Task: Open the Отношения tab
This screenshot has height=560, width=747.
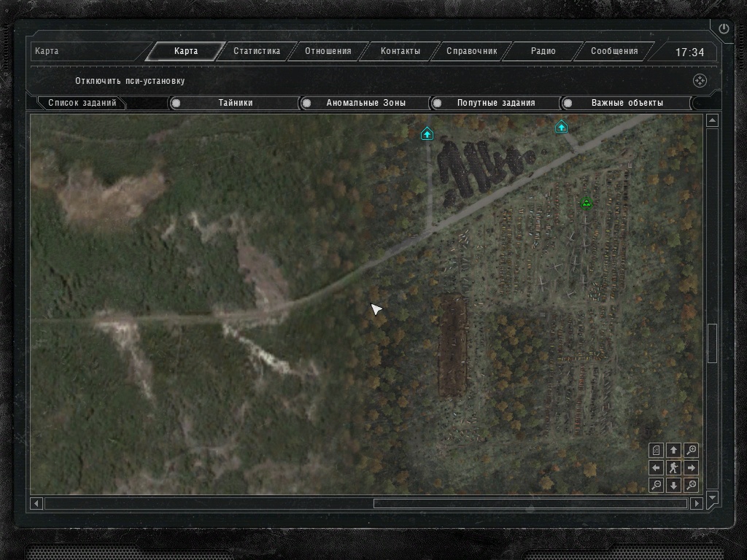Action: [x=328, y=51]
